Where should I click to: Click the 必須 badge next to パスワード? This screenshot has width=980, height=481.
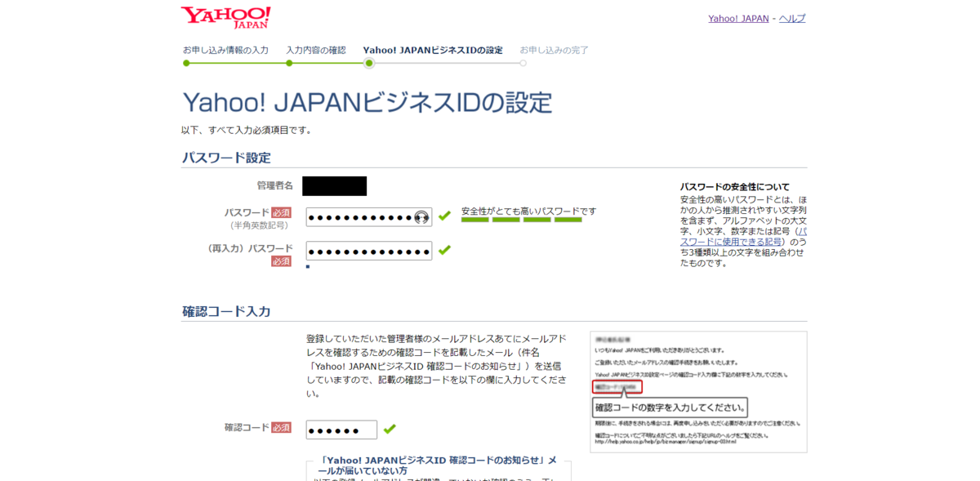pos(281,212)
